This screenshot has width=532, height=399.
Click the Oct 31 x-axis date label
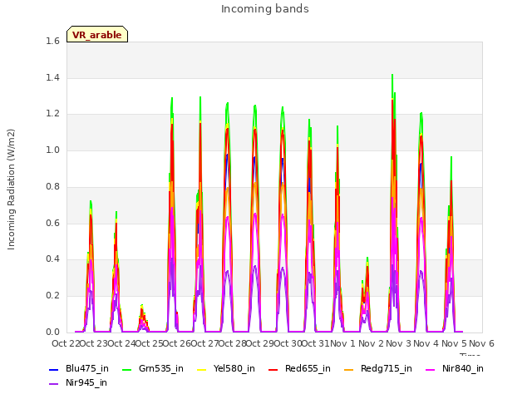pos(316,343)
